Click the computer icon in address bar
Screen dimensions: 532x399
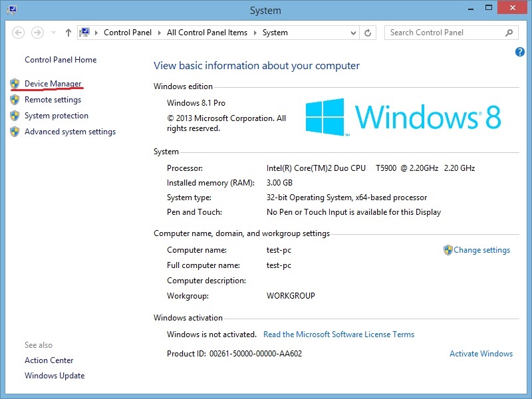click(85, 33)
